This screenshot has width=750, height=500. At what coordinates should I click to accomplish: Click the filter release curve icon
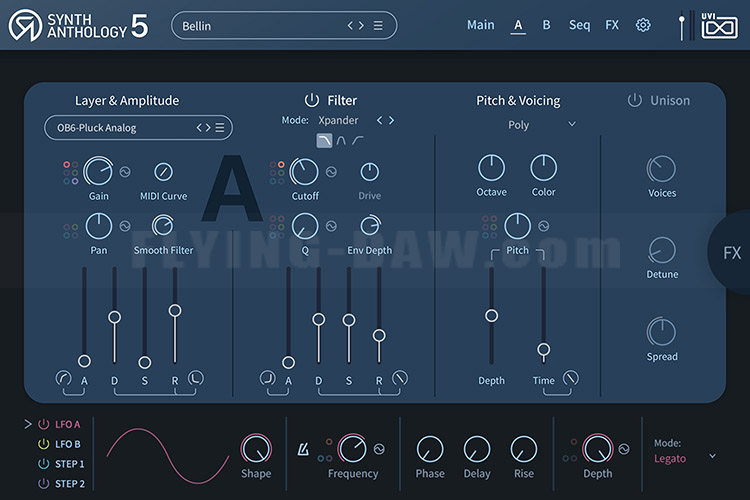pyautogui.click(x=400, y=378)
